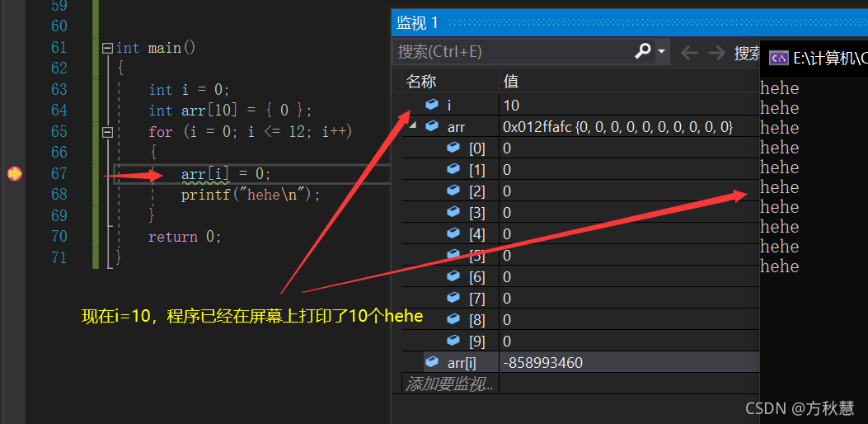This screenshot has width=868, height=424.
Task: Click line number 70 in the editor
Action: pos(59,236)
